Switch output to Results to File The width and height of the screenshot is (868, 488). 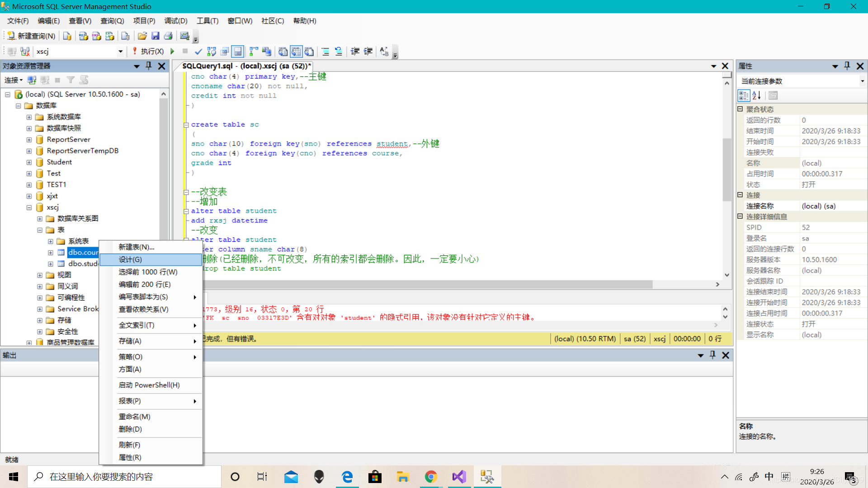tap(309, 52)
